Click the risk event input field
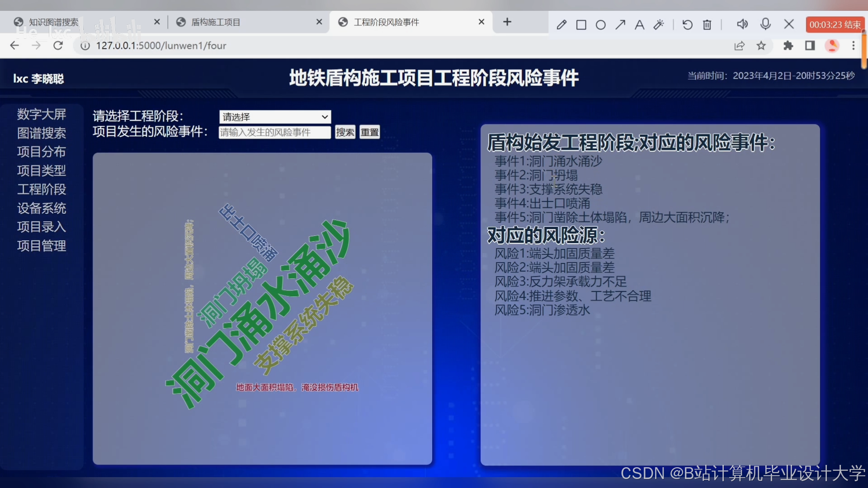The height and width of the screenshot is (488, 868). click(x=274, y=132)
